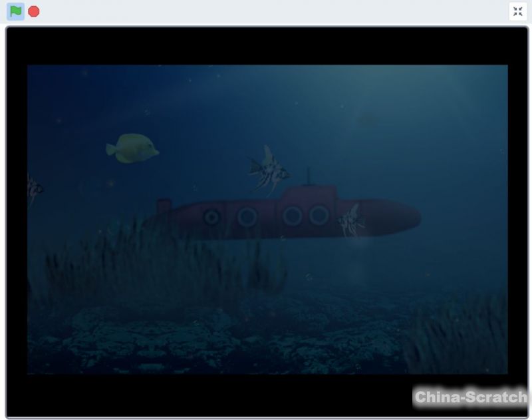The image size is (532, 420).
Task: Click the leftmost porthole on the submarine
Action: click(212, 217)
